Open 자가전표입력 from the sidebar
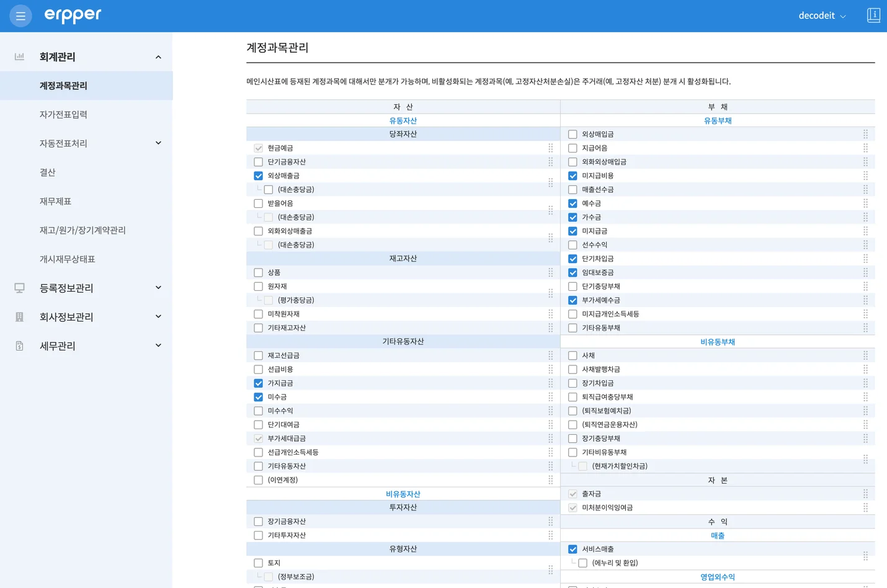This screenshot has height=588, width=887. pos(63,115)
